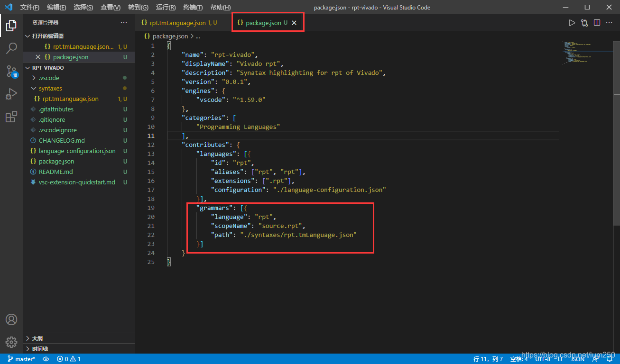Collapse the syntaxes folder
Screen dimensions: 620x364
coord(34,88)
